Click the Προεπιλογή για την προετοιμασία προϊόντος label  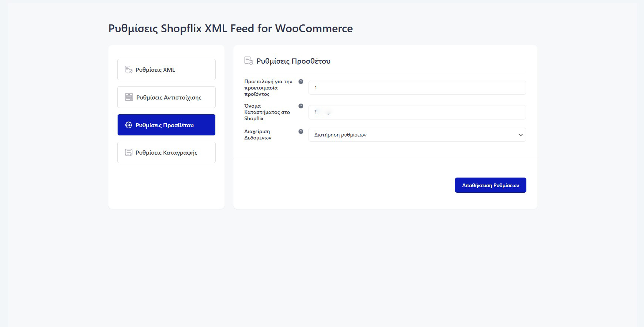pyautogui.click(x=268, y=88)
